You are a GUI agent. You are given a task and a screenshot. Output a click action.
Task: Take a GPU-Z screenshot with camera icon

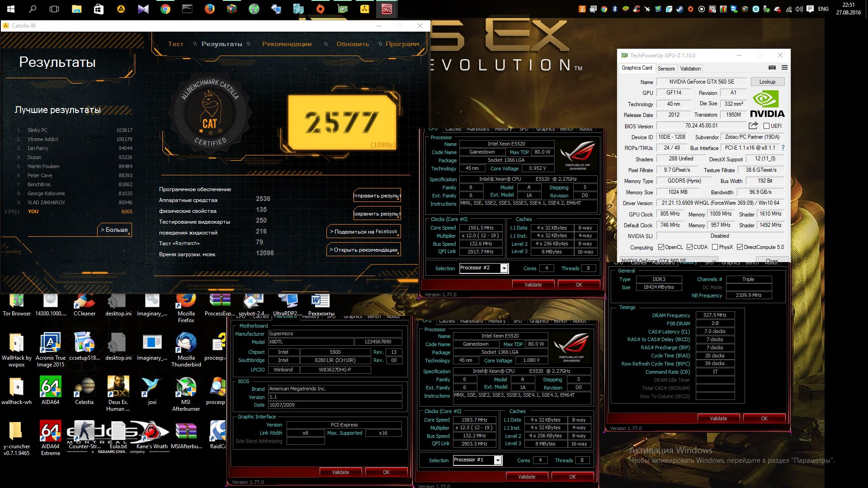[772, 67]
